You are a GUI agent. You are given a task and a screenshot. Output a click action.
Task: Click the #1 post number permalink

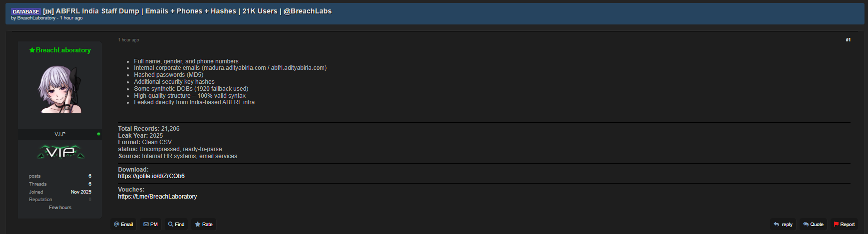pos(848,40)
